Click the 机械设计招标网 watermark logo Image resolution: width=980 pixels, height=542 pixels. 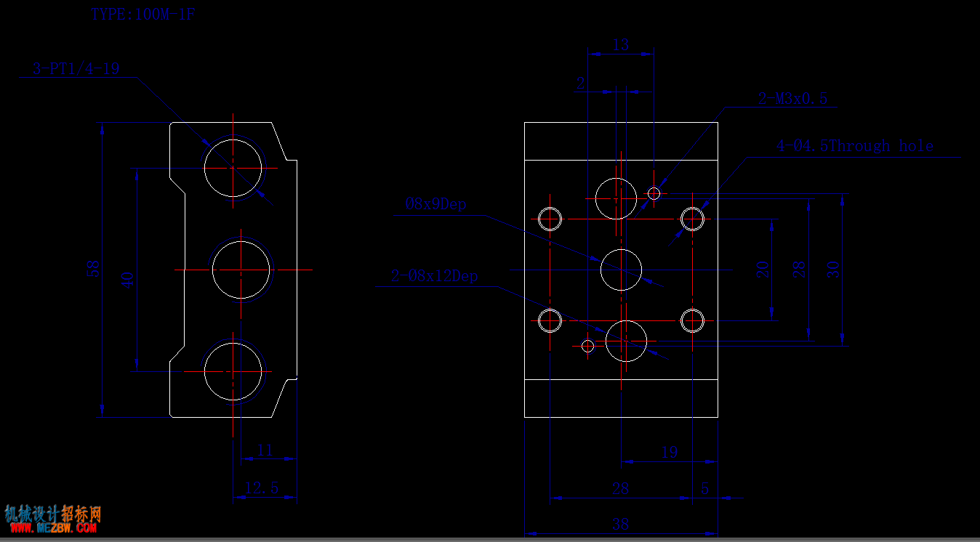(x=53, y=514)
